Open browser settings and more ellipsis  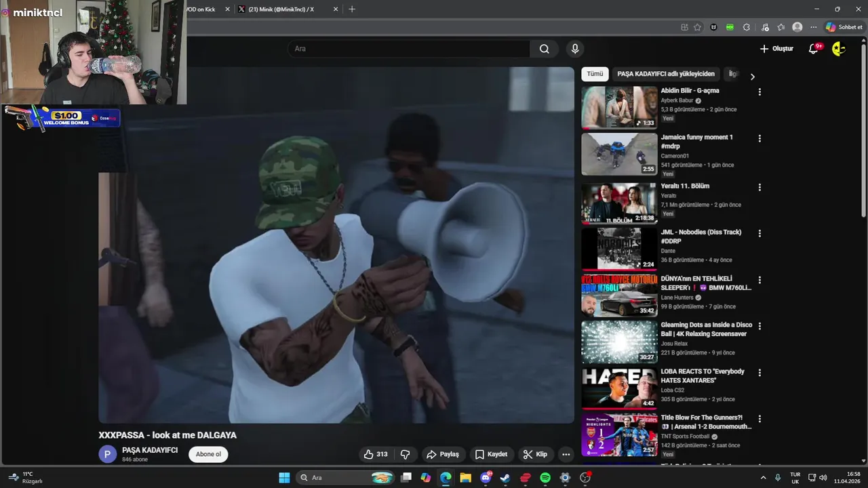tap(814, 27)
